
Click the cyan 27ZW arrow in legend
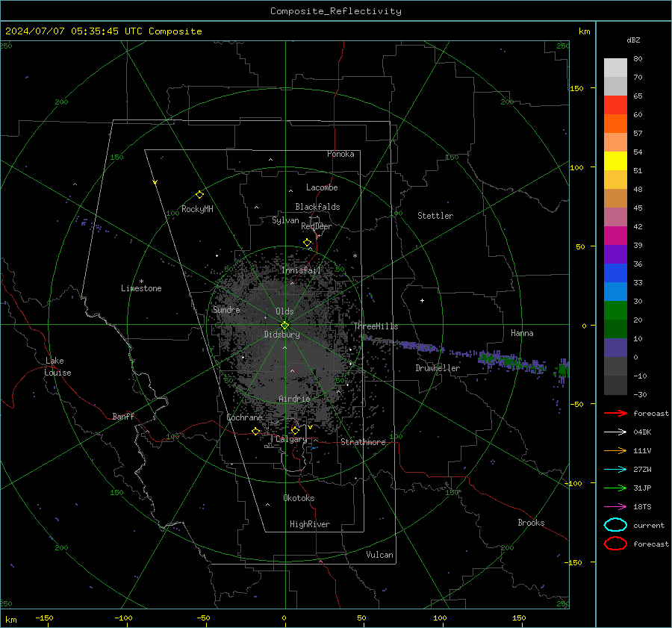coord(615,470)
